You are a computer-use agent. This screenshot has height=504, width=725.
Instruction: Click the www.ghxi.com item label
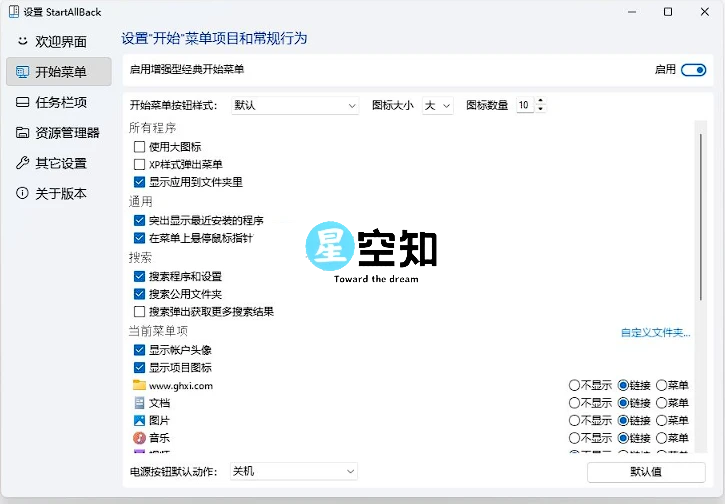[181, 386]
